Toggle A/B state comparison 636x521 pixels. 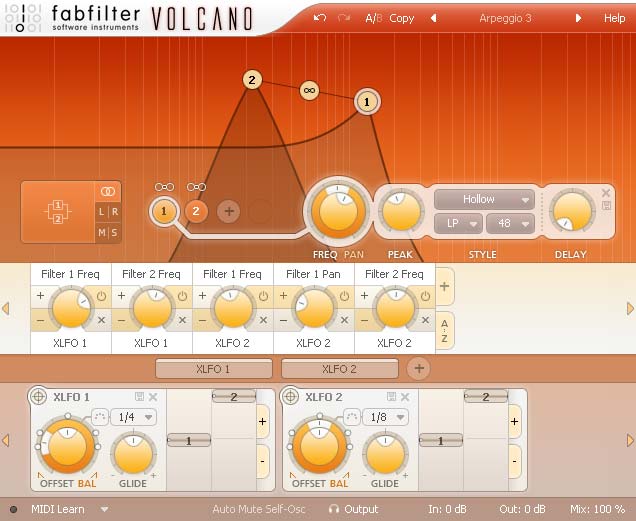click(373, 18)
